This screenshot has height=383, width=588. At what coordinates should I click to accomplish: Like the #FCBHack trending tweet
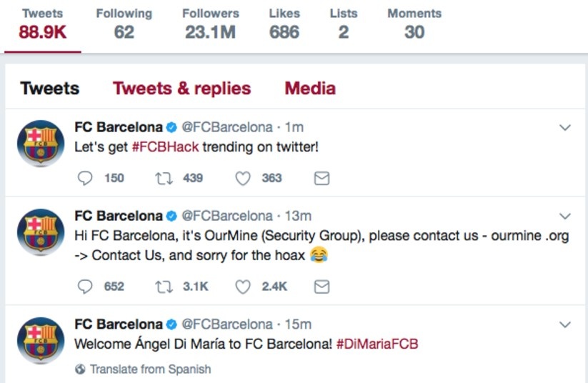[243, 178]
